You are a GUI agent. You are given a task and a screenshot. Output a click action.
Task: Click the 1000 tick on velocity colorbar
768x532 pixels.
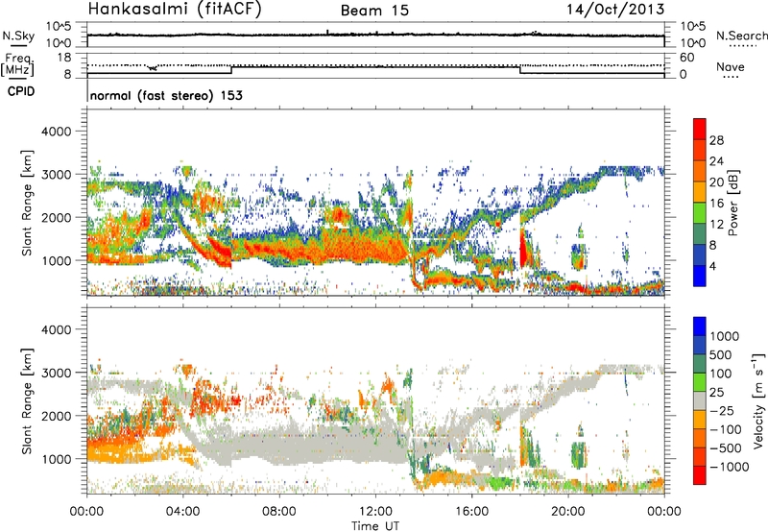point(724,336)
